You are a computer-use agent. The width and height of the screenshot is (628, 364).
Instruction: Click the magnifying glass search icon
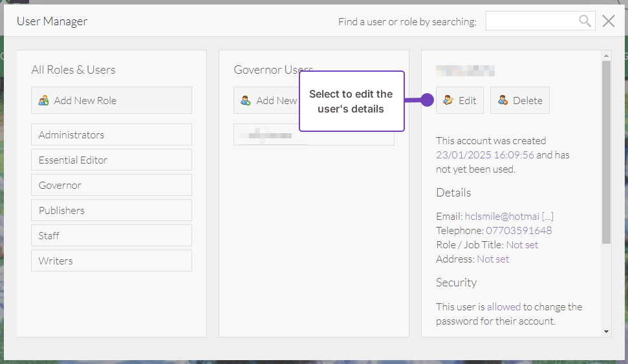tap(585, 21)
